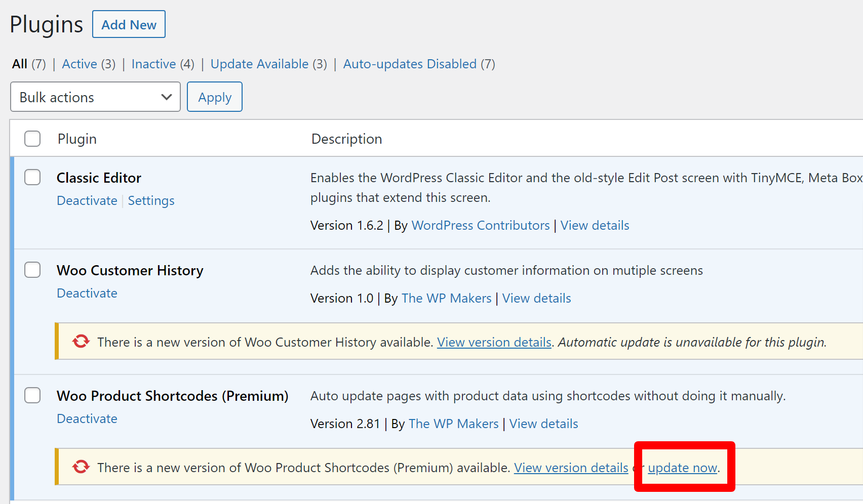Viewport: 863px width, 504px height.
Task: Deactivate the Woo Customer History plugin
Action: click(87, 293)
